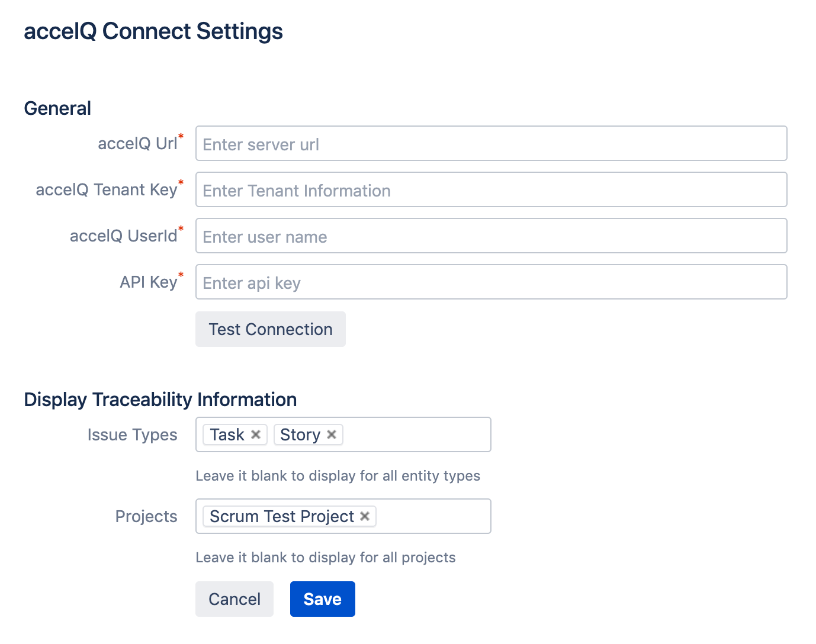Image resolution: width=816 pixels, height=644 pixels.
Task: Open the Projects multi-select box
Action: [x=432, y=516]
